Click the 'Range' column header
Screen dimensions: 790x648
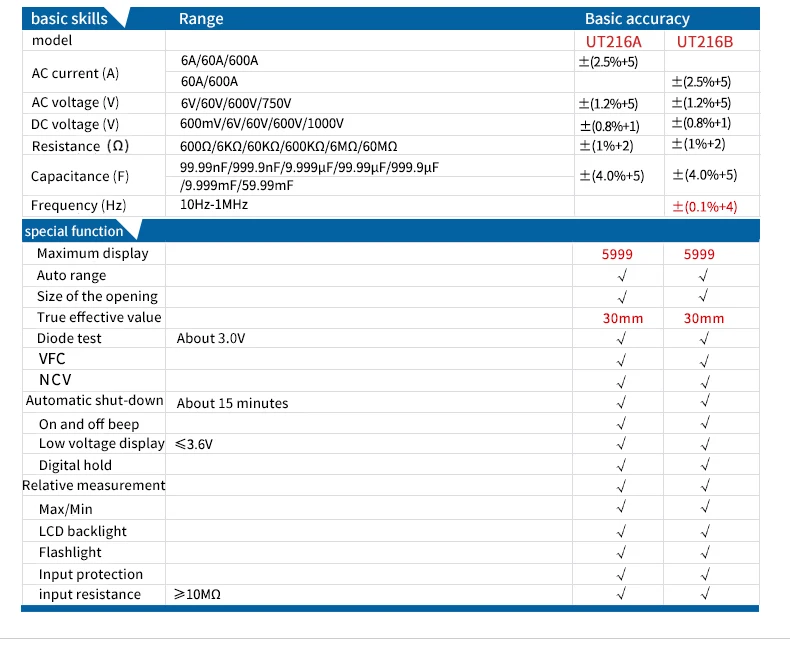201,19
